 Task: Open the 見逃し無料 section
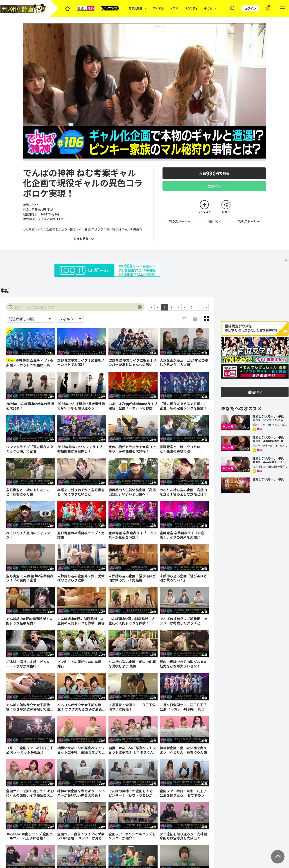point(86,8)
